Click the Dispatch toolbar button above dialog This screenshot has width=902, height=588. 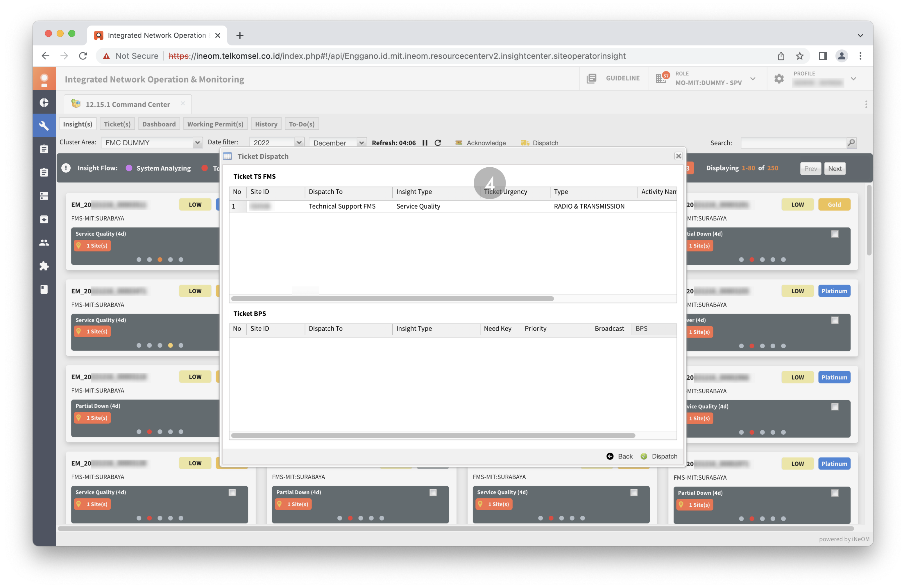[540, 143]
